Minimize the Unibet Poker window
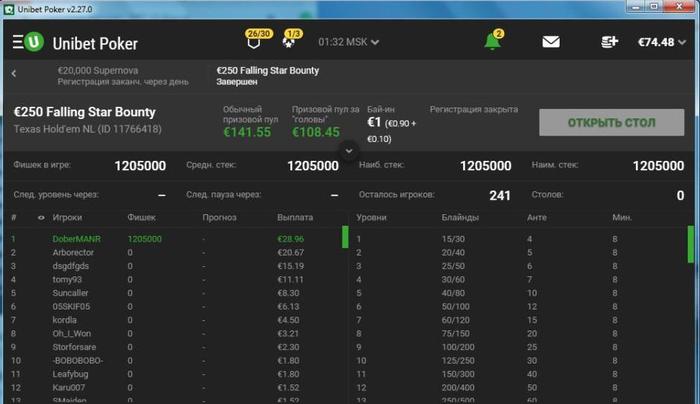Image resolution: width=700 pixels, height=404 pixels. click(x=636, y=7)
